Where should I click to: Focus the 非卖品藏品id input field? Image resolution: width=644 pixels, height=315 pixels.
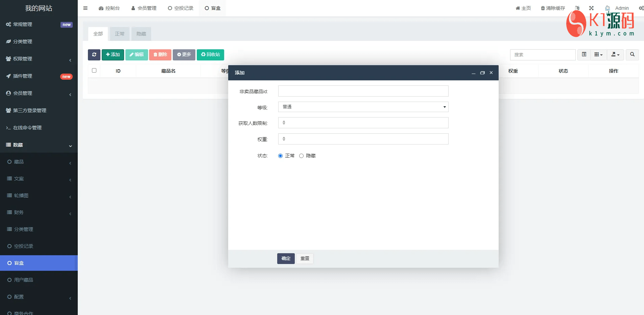tap(363, 91)
